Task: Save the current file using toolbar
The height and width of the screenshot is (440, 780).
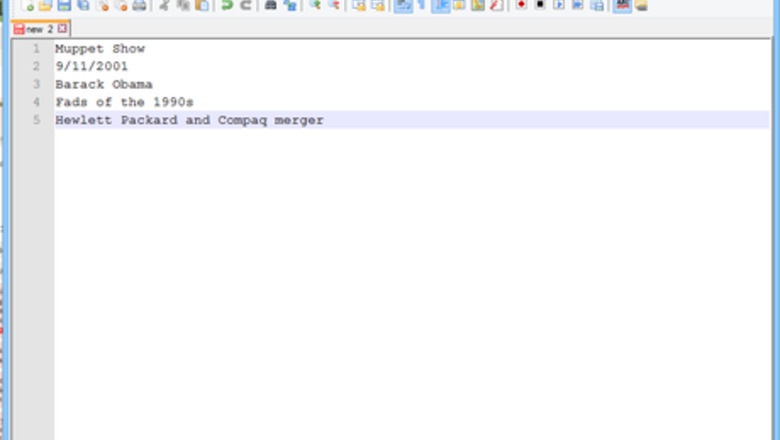Action: [63, 5]
